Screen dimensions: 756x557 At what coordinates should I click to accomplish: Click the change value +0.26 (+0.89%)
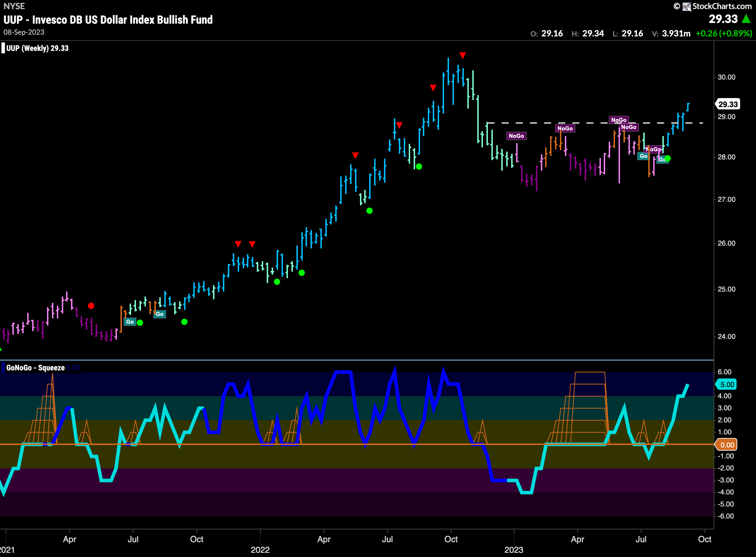coord(724,34)
